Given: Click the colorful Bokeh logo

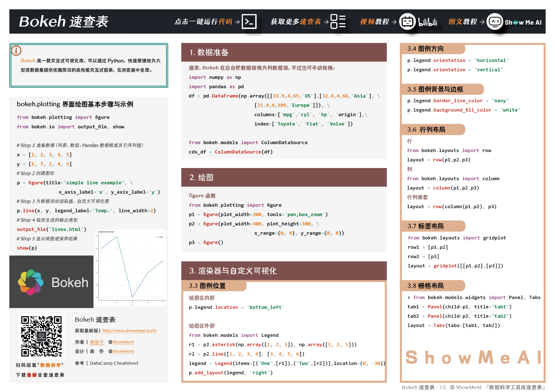Looking at the screenshot, I should tap(31, 282).
